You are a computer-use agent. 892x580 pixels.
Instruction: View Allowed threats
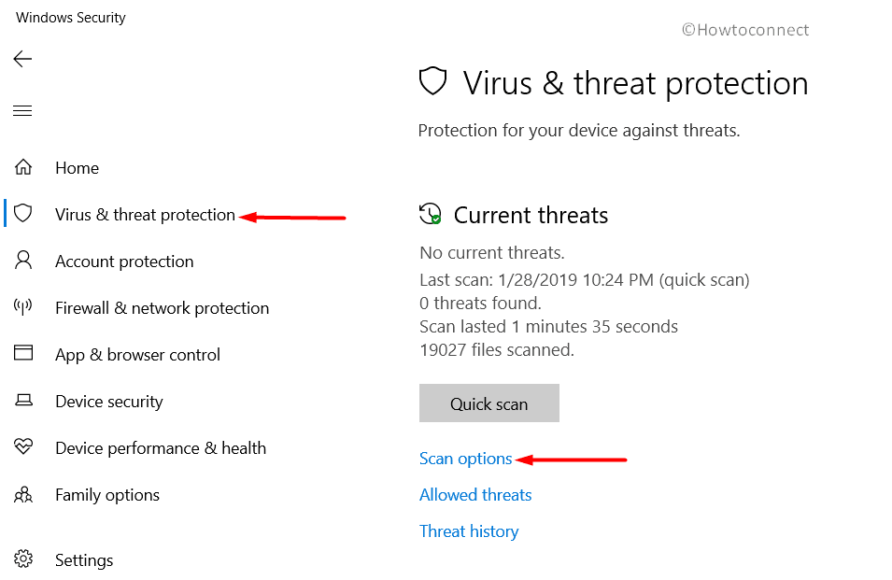pos(475,494)
